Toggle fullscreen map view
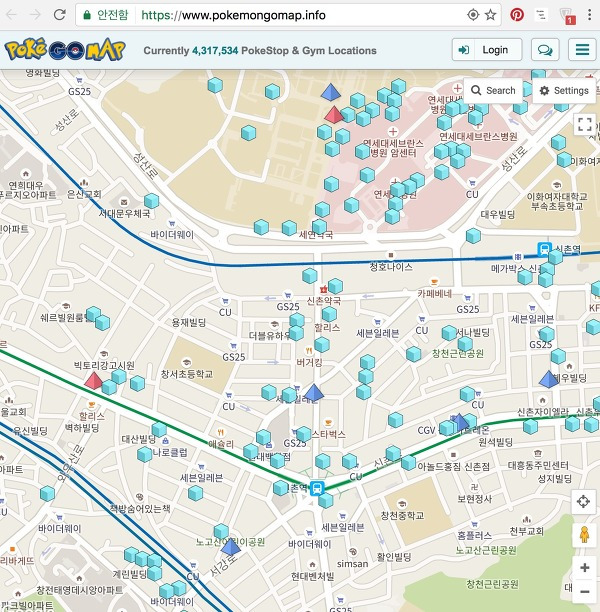Viewport: 600px width, 612px height. (x=584, y=125)
